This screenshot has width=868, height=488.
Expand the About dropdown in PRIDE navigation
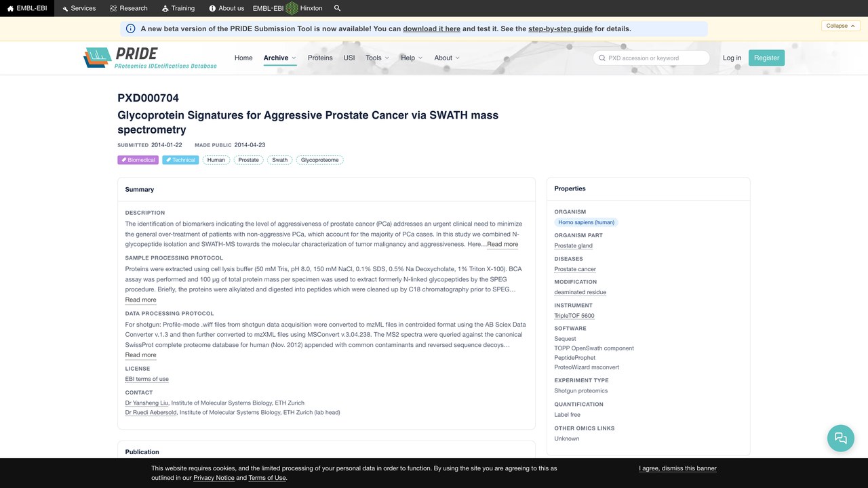447,58
